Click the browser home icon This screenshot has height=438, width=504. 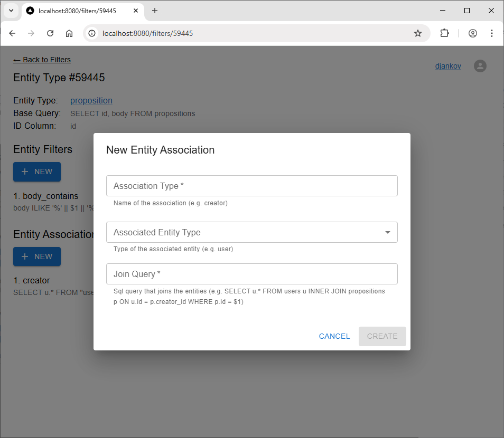[x=69, y=33]
